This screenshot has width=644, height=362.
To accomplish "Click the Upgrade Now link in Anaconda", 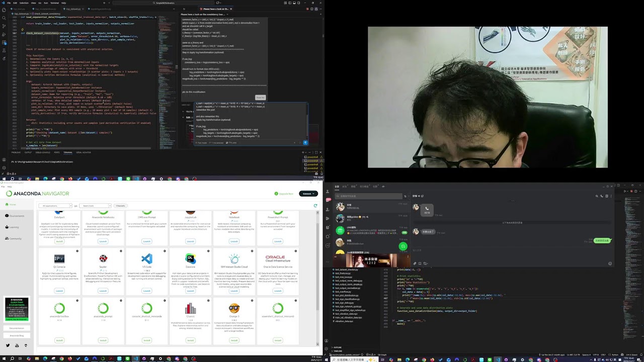I will point(284,194).
